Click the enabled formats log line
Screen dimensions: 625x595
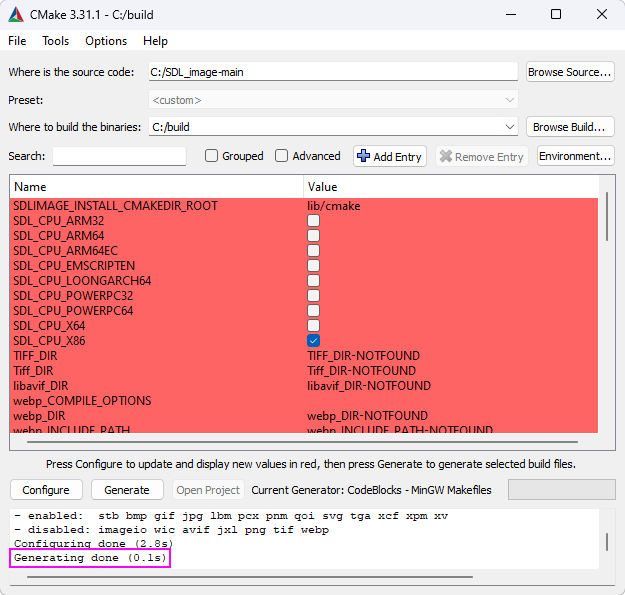(231, 516)
